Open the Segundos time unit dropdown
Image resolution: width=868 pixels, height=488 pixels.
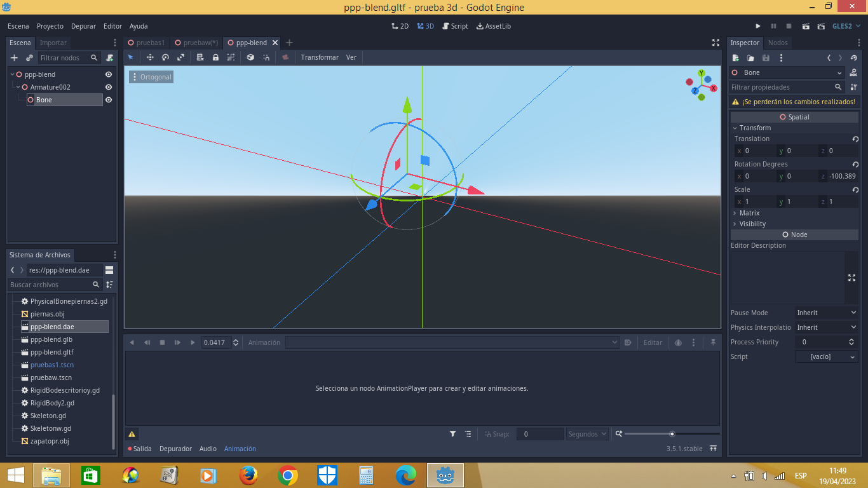click(x=588, y=434)
